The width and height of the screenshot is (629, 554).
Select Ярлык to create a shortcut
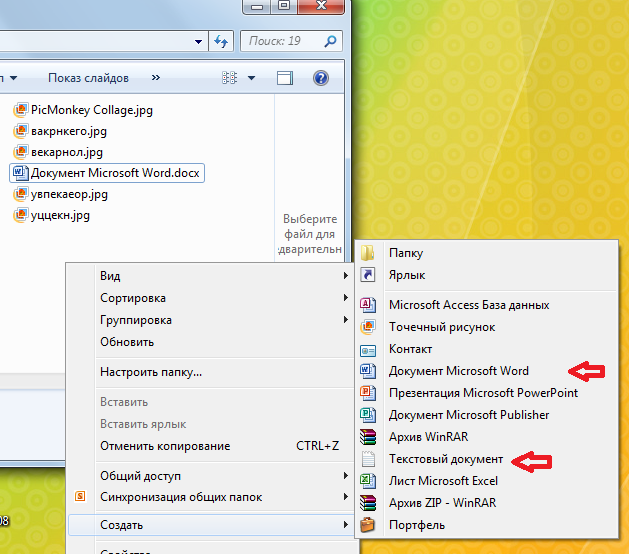pyautogui.click(x=486, y=275)
